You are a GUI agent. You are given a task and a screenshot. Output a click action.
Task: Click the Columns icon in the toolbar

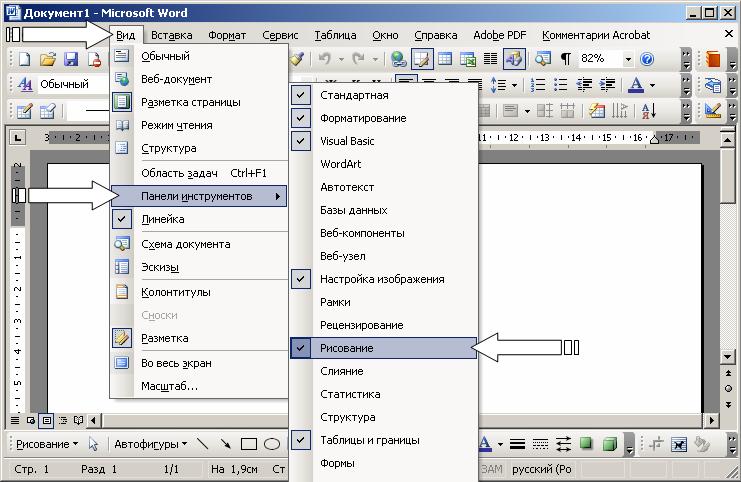(x=491, y=59)
